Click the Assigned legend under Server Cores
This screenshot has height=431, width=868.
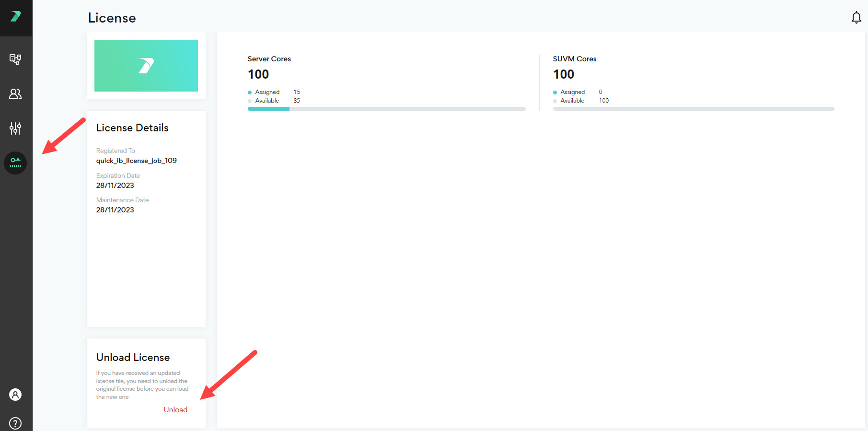point(267,92)
